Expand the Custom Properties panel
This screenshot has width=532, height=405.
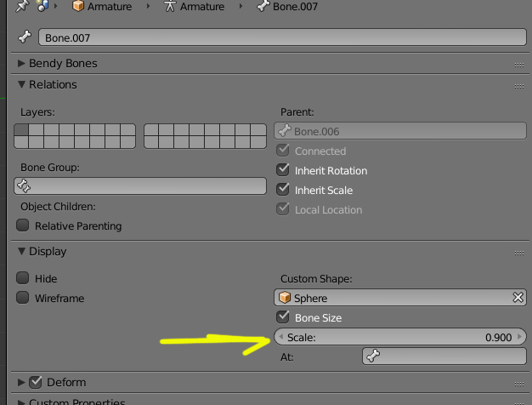tap(21, 402)
